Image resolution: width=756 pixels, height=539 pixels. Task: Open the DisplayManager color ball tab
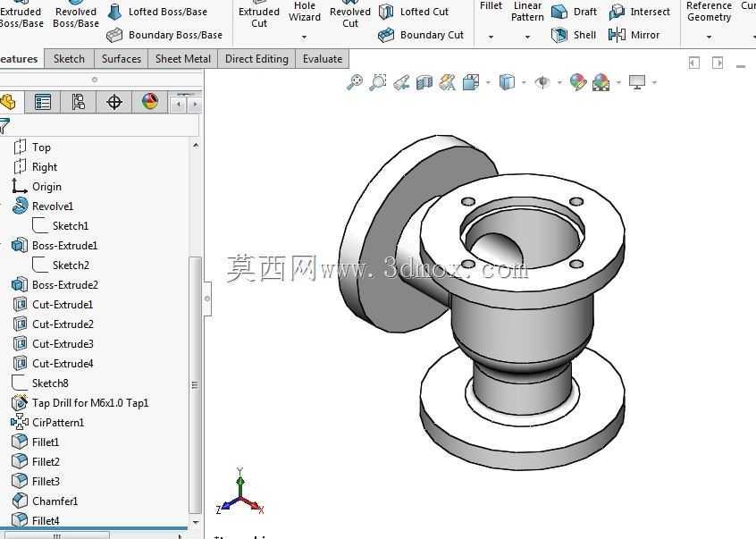click(150, 102)
